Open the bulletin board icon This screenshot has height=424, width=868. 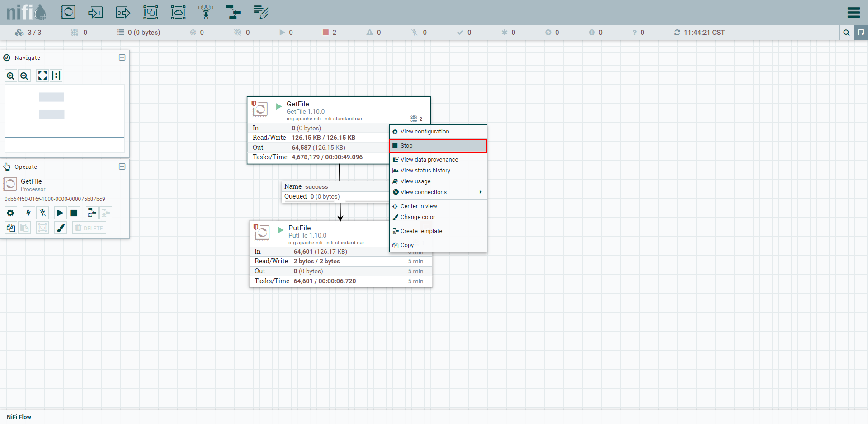pyautogui.click(x=861, y=33)
